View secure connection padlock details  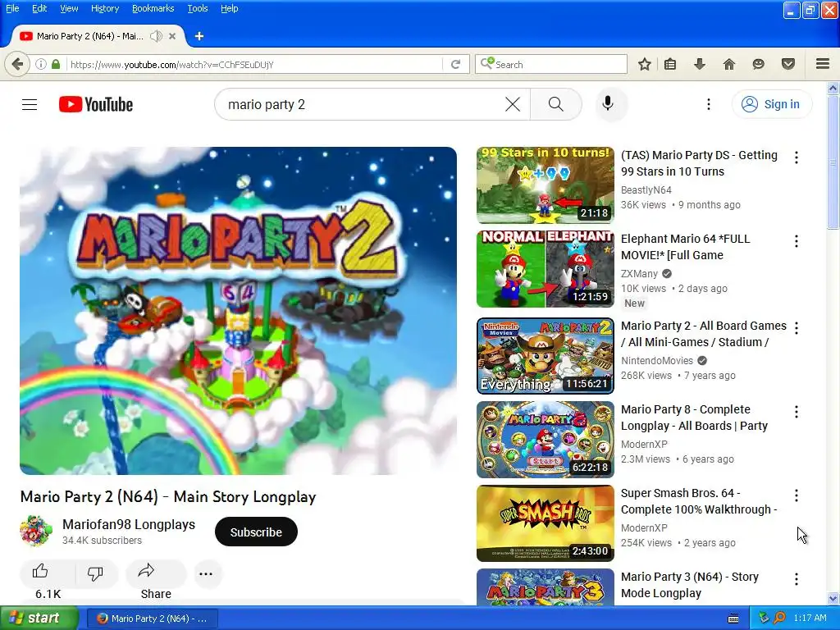pos(56,64)
